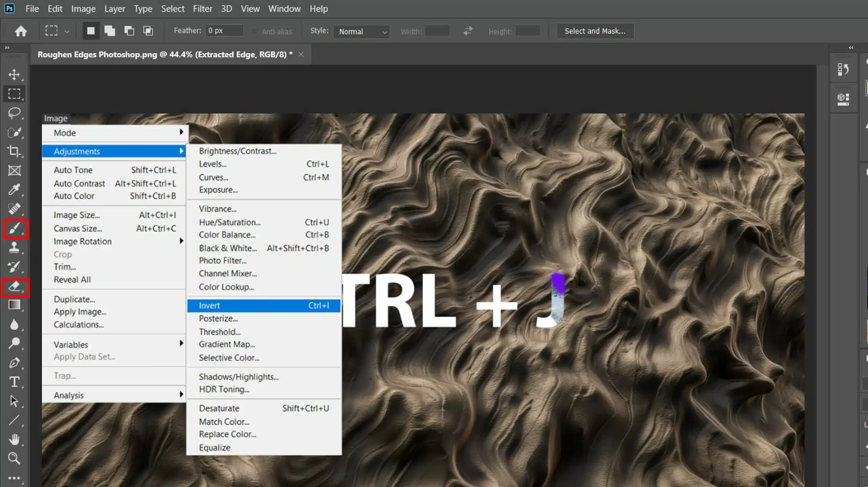Collapse the right panels double-arrow

(x=851, y=48)
